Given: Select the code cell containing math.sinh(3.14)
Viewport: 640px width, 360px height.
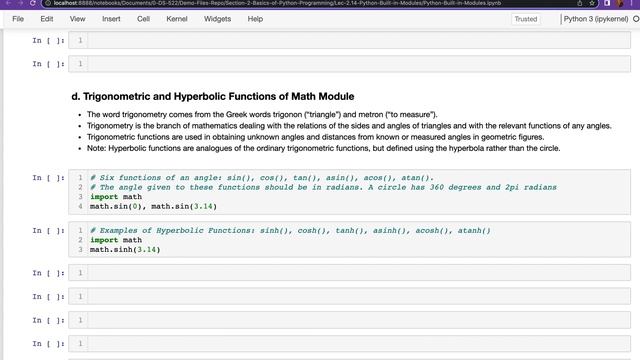Looking at the screenshot, I should [x=349, y=240].
